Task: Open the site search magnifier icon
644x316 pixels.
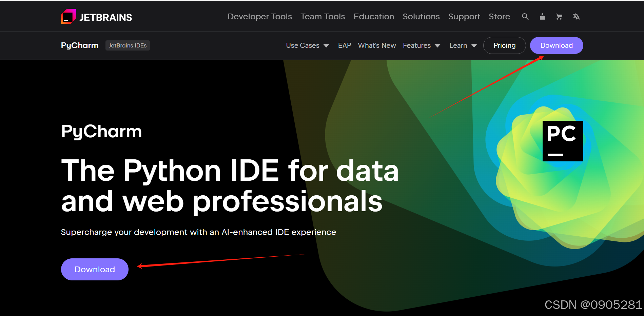Action: pos(525,17)
